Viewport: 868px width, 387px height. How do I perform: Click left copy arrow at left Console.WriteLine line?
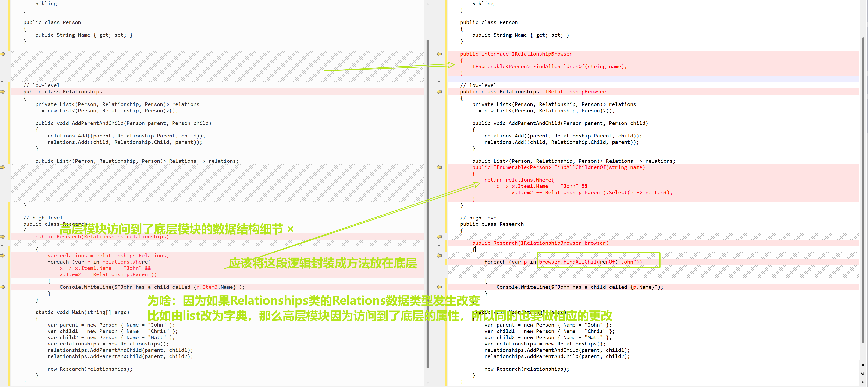3,287
